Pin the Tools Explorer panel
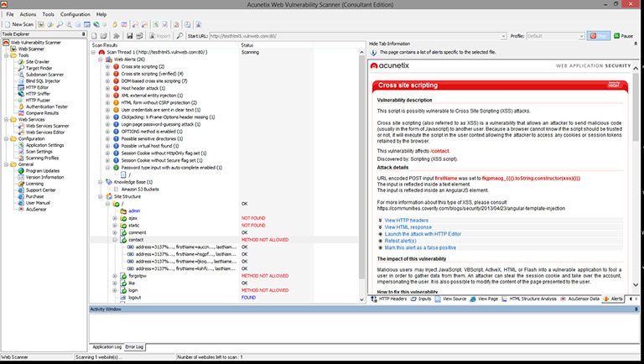The image size is (644, 364). 84,34
